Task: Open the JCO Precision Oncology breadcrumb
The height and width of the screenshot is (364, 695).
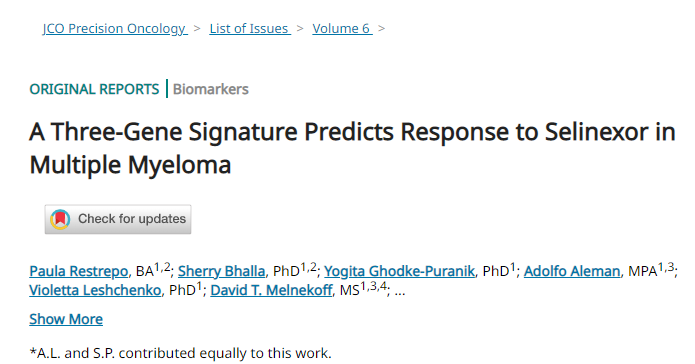Action: [x=114, y=28]
